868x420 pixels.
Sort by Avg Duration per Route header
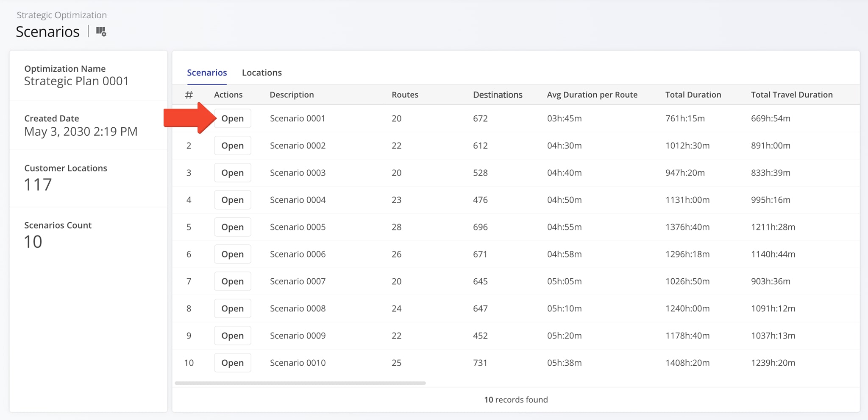(x=592, y=95)
